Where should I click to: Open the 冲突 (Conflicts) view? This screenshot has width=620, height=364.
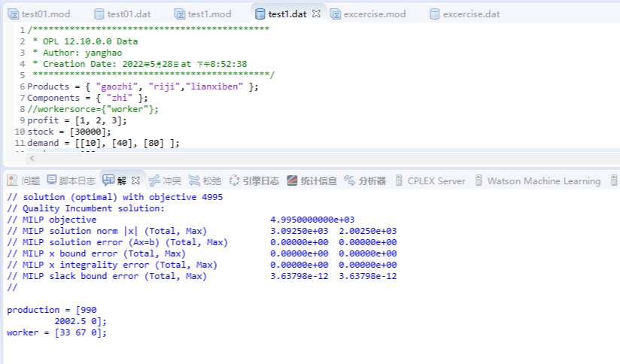click(165, 180)
